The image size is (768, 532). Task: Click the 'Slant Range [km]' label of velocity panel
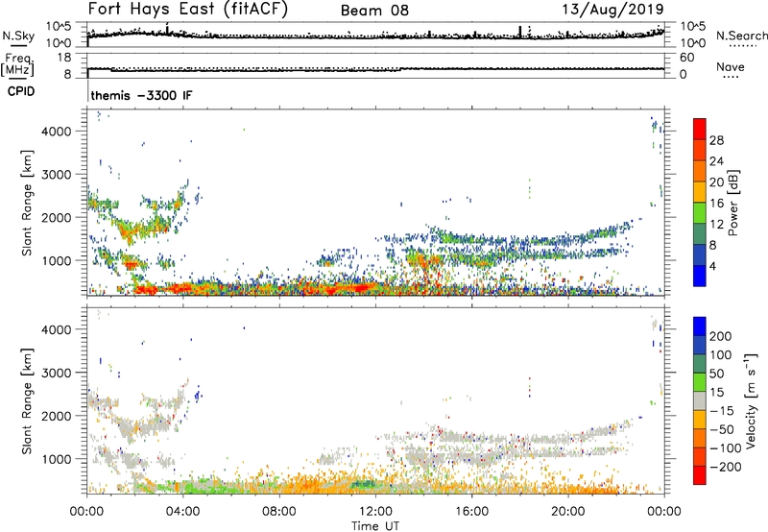click(27, 400)
